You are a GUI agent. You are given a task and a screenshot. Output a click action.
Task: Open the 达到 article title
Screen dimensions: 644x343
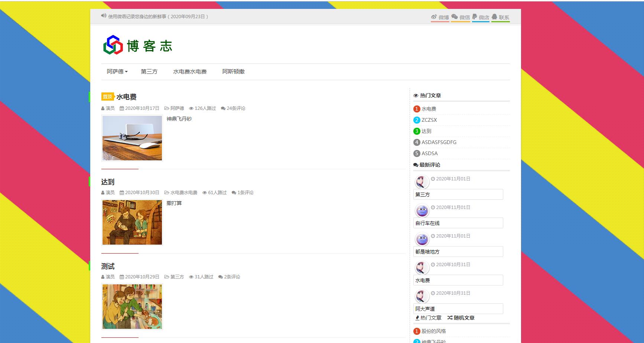108,182
